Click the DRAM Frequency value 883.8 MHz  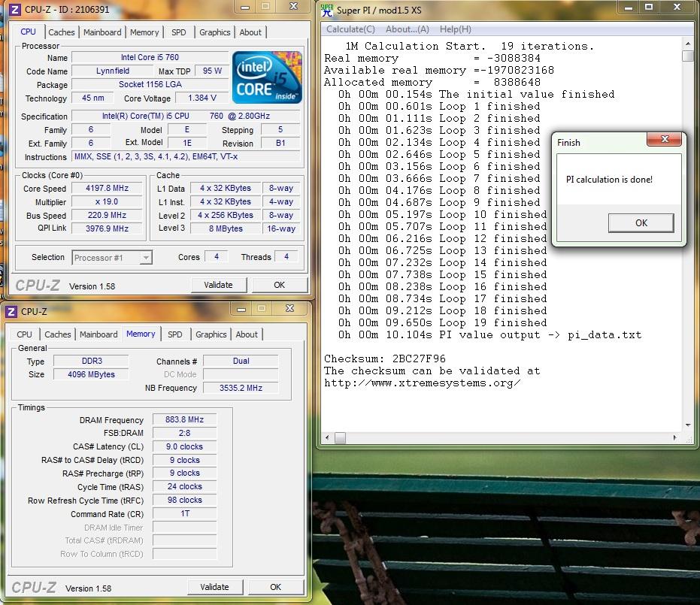pyautogui.click(x=184, y=419)
